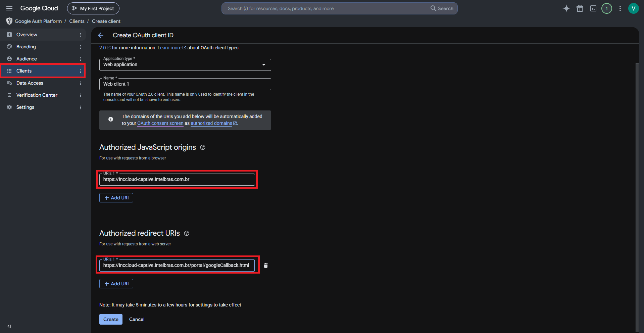The height and width of the screenshot is (333, 644).
Task: Click the Google Cloud logo
Action: 39,8
